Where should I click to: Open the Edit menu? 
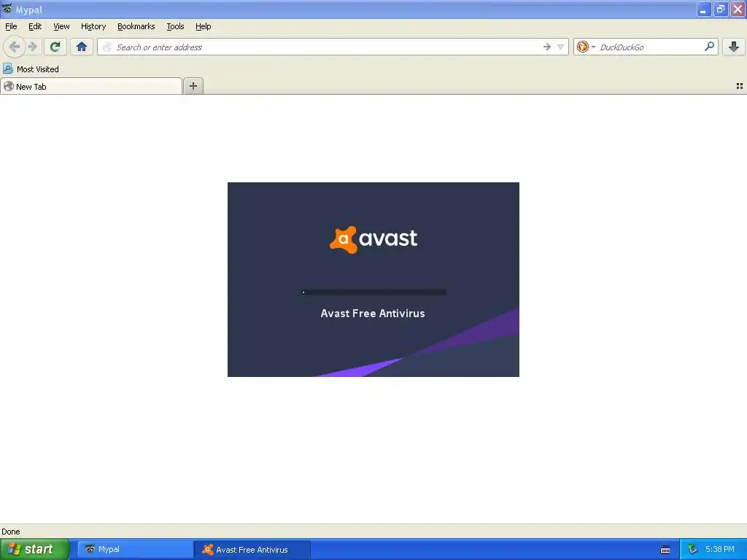tap(35, 26)
